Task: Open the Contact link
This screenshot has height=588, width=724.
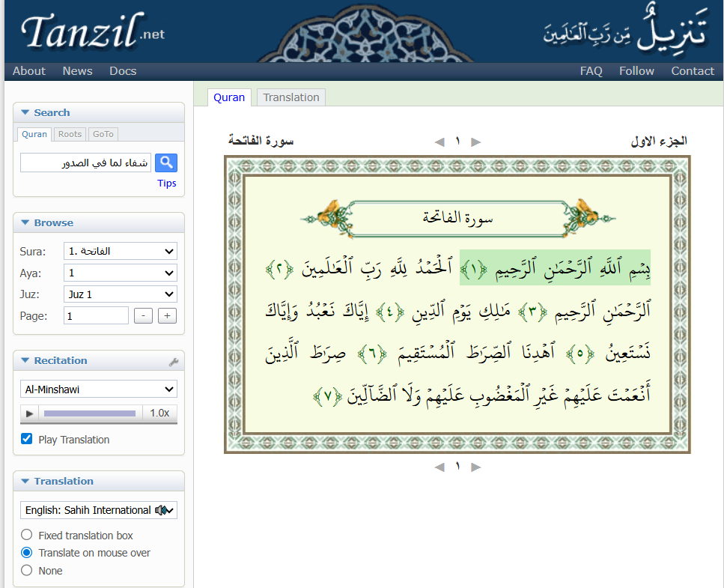Action: (692, 71)
